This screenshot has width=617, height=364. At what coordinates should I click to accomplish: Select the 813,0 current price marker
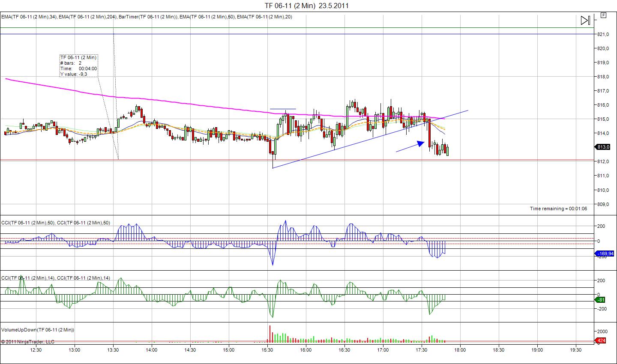point(603,147)
